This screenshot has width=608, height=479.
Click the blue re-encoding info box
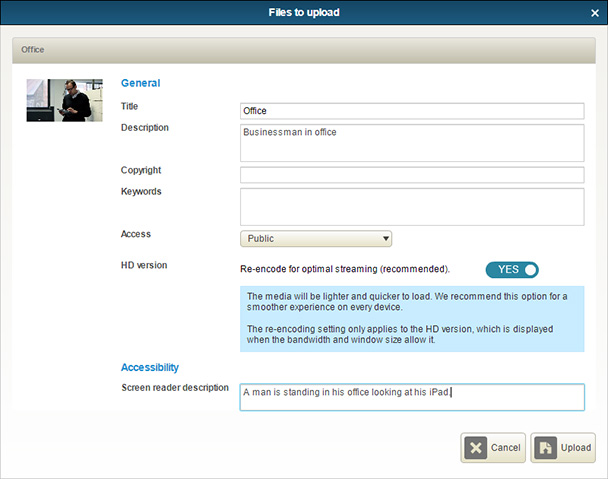[x=412, y=319]
